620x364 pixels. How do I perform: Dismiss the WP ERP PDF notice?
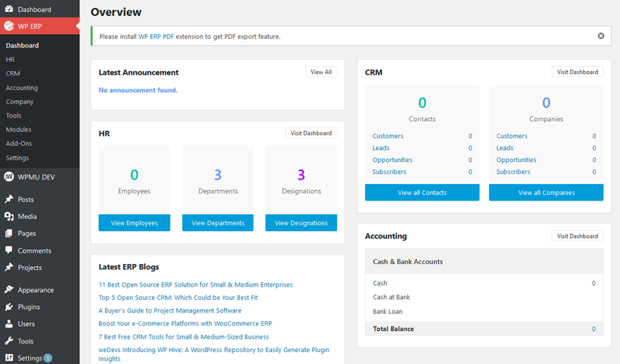coord(600,36)
